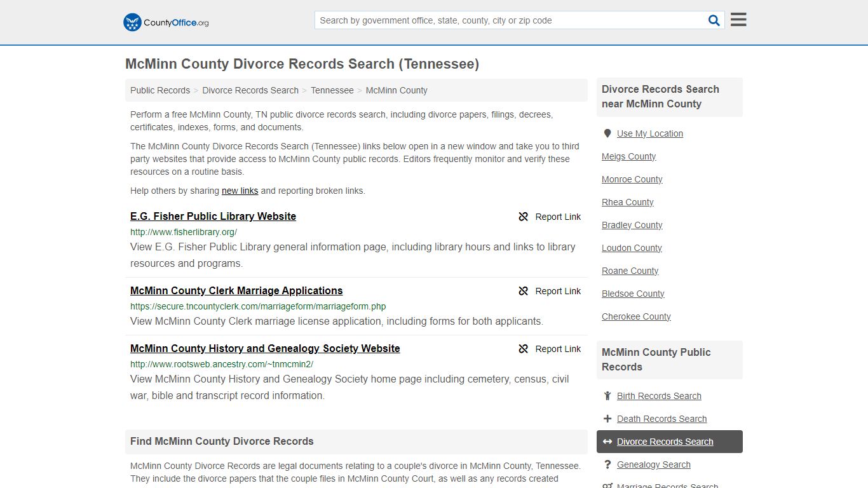Click the CountyOffice.org logo

(x=166, y=22)
